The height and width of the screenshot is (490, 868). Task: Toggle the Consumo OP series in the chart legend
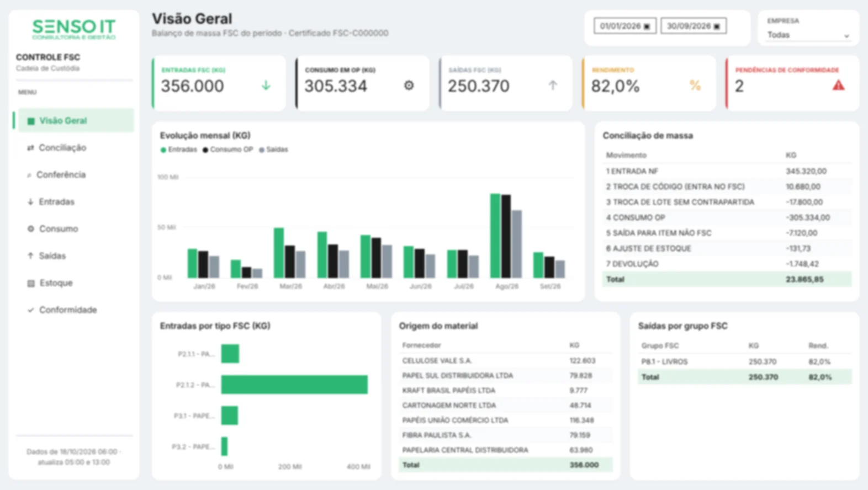point(227,150)
